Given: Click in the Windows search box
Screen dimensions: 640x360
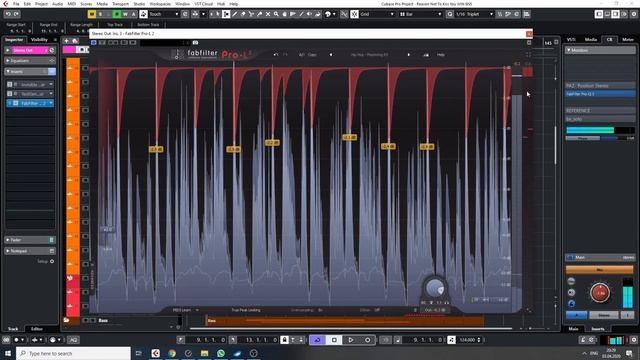Looking at the screenshot, I should (x=73, y=353).
